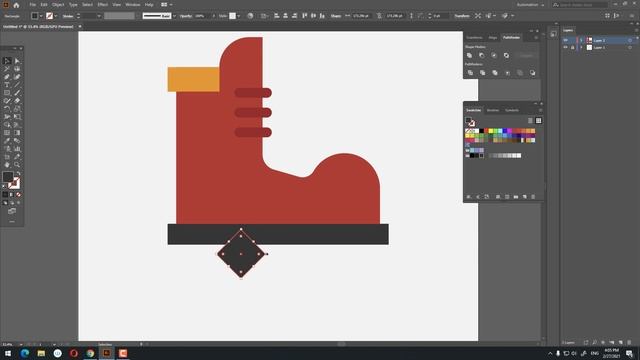This screenshot has height=360, width=640.
Task: Switch to the Symbols tab
Action: 512,110
